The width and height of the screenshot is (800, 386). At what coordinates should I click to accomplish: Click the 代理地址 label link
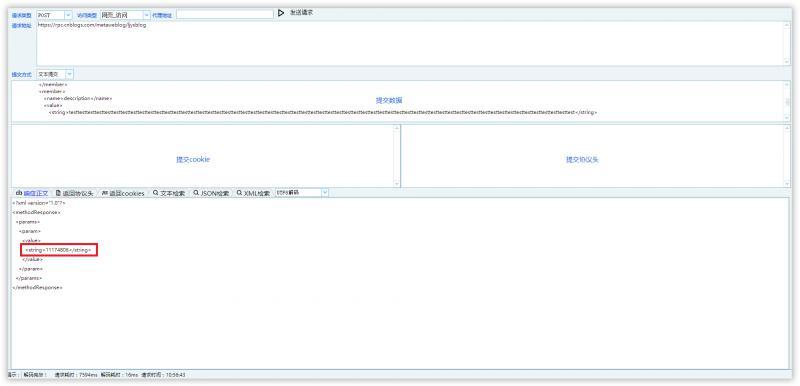[162, 16]
